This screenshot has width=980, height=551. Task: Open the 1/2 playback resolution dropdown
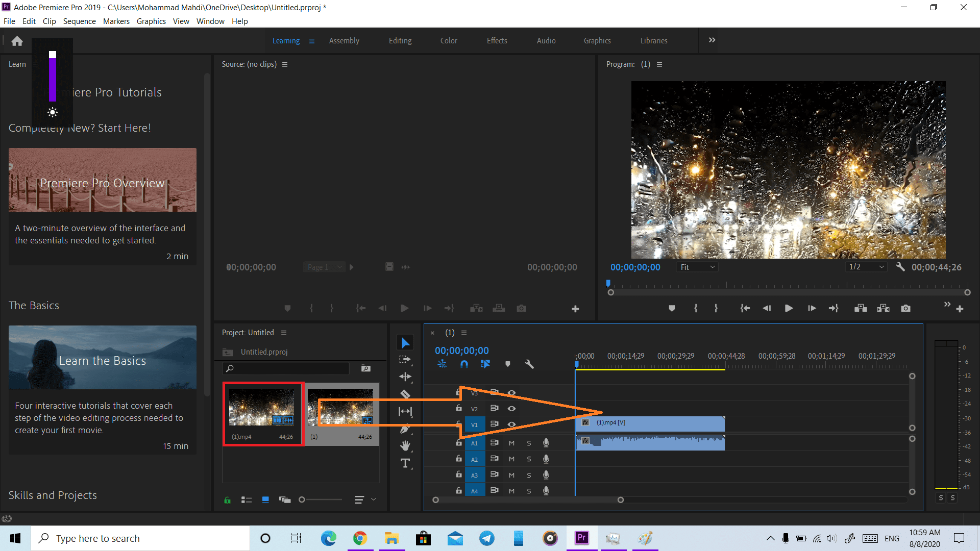[866, 267]
